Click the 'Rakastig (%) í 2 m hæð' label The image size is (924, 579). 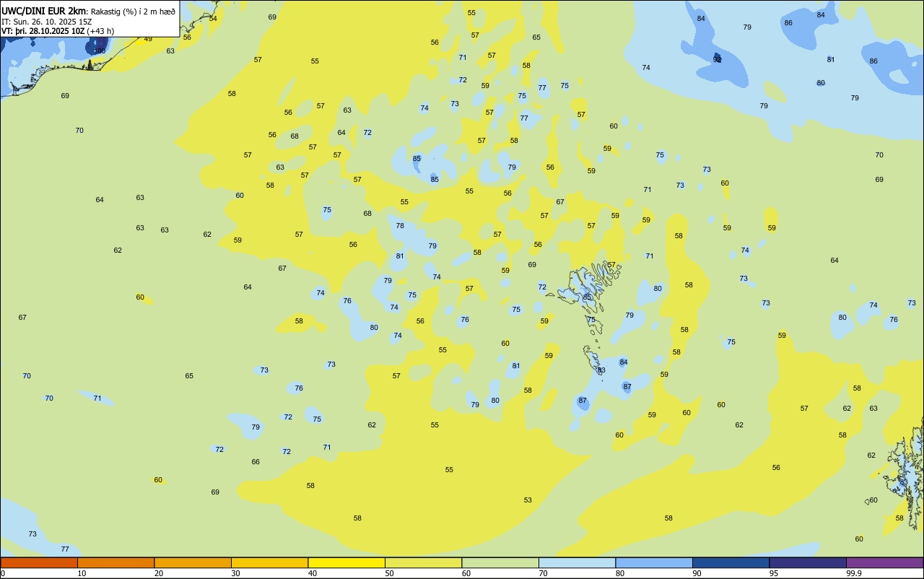(x=133, y=11)
